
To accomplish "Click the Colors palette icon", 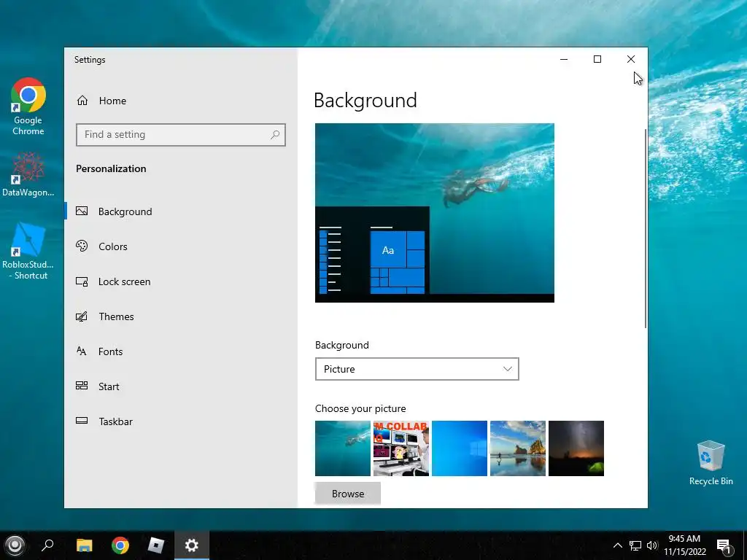I will click(82, 246).
